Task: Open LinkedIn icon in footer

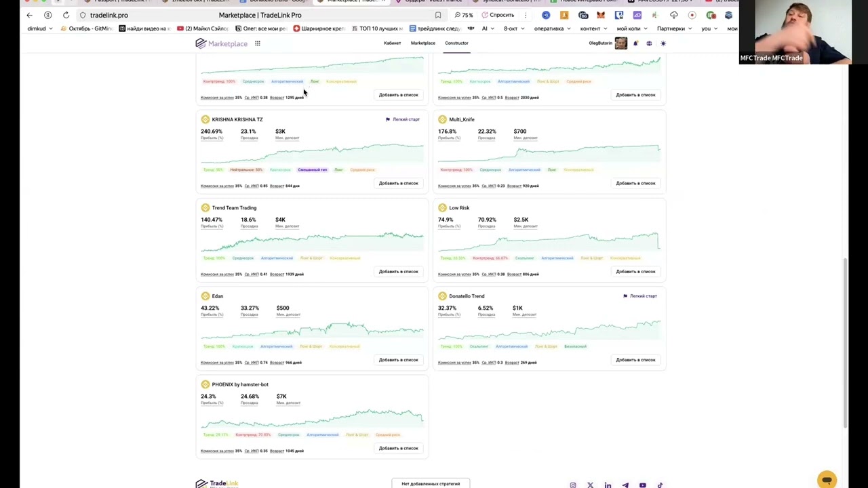Action: 608,485
